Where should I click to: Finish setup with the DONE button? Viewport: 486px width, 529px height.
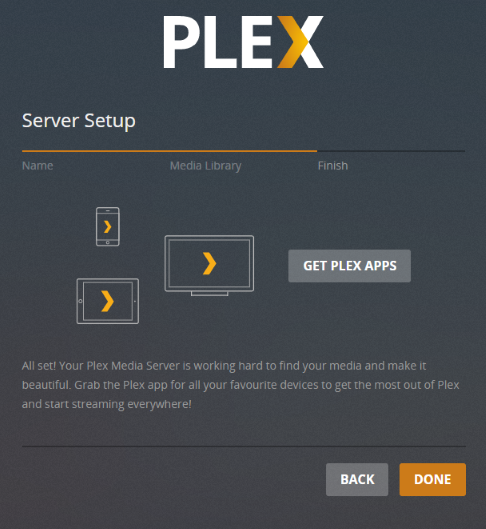tap(433, 479)
